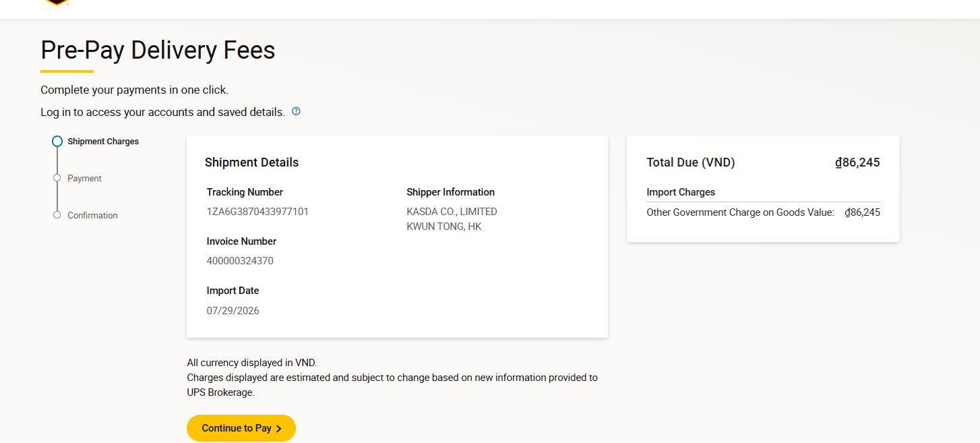Click the Continue to Pay button
The height and width of the screenshot is (443, 980).
pyautogui.click(x=241, y=428)
